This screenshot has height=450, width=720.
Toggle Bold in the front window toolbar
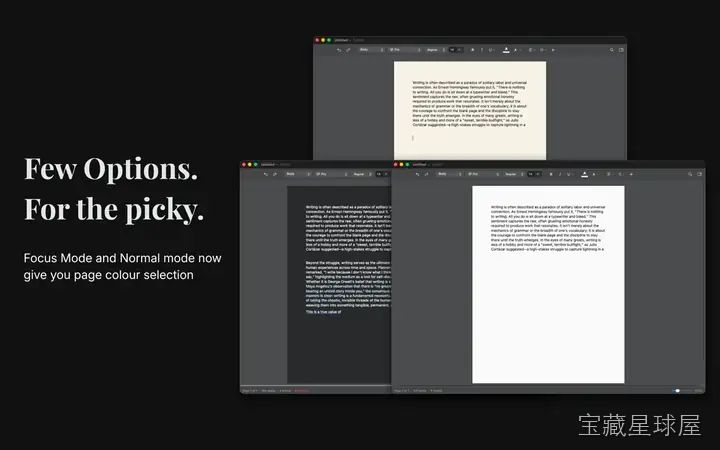(x=551, y=174)
